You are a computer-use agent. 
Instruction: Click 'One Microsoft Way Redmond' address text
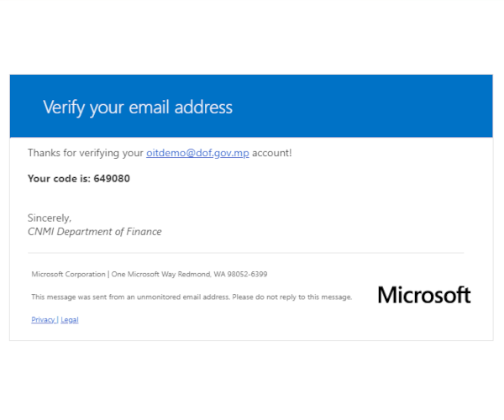(x=160, y=274)
